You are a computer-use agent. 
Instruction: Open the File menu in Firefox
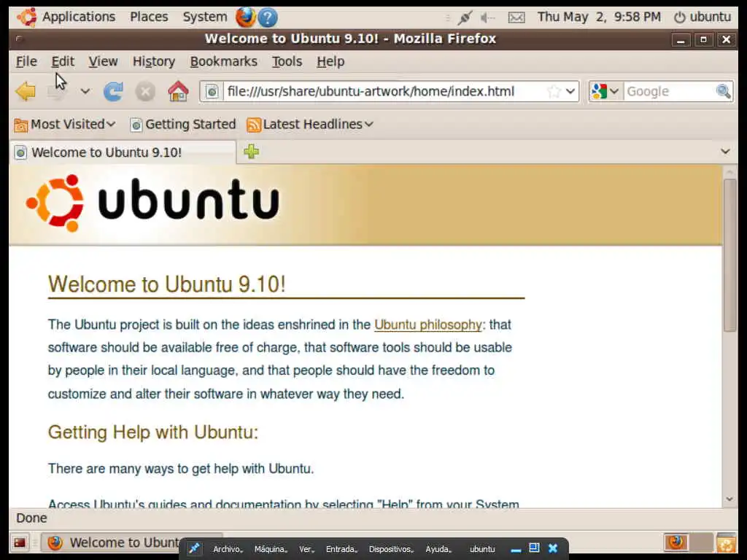26,61
